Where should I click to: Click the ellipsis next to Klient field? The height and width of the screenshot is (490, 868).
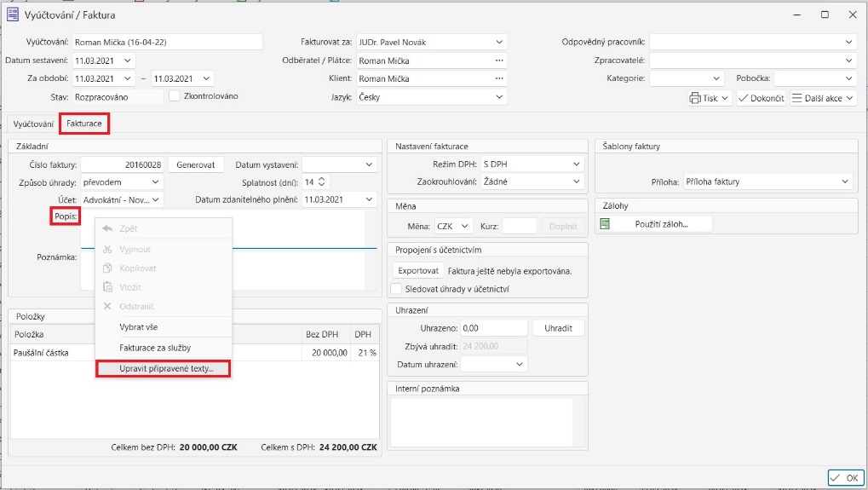coord(499,79)
